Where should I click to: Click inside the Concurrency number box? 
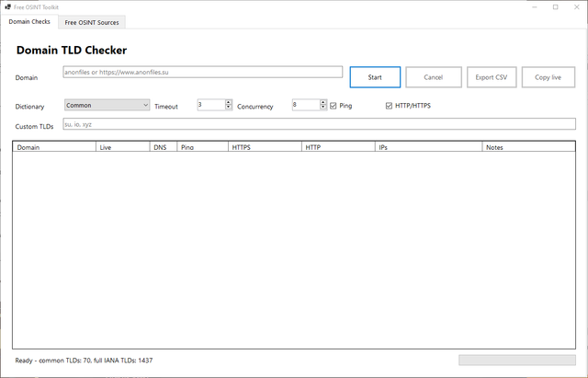306,105
